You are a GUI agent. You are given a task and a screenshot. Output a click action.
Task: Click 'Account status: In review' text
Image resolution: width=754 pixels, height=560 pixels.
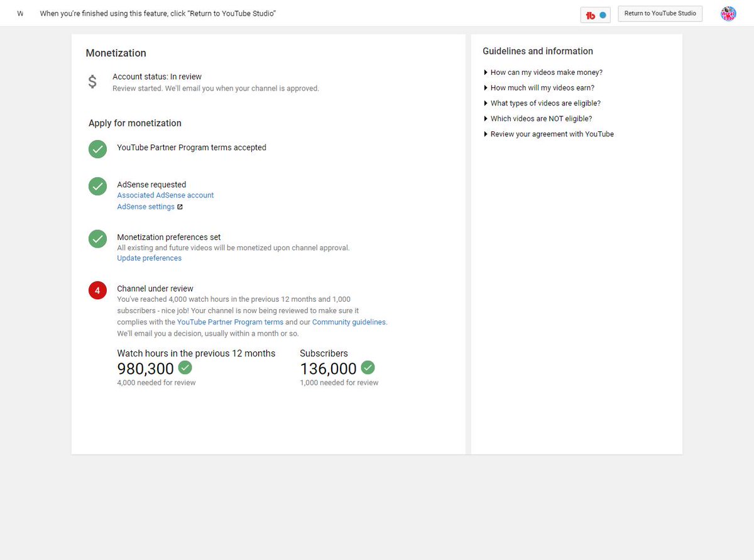pyautogui.click(x=157, y=77)
